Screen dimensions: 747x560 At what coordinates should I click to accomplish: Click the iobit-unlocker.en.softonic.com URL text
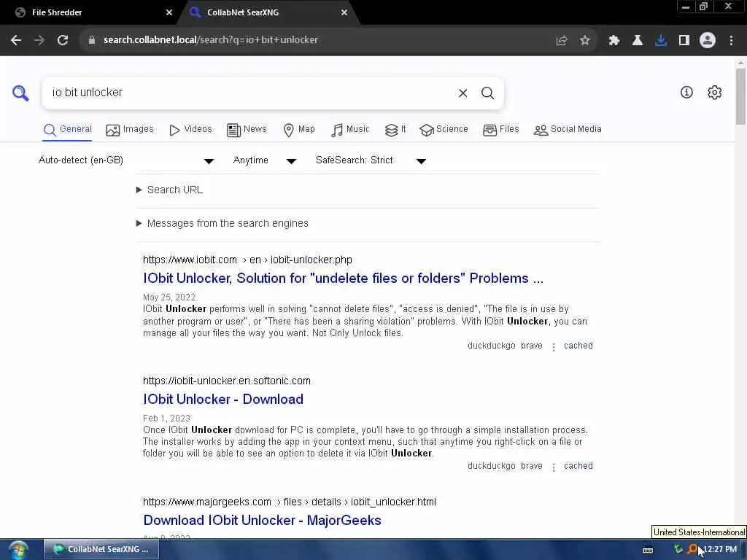[x=227, y=381]
